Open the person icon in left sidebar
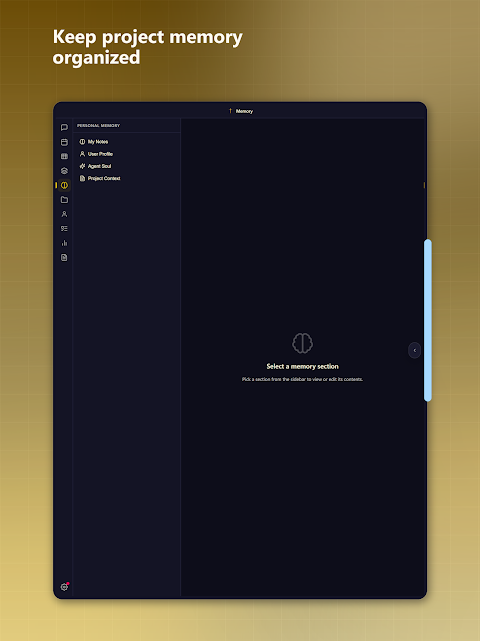 tap(64, 214)
